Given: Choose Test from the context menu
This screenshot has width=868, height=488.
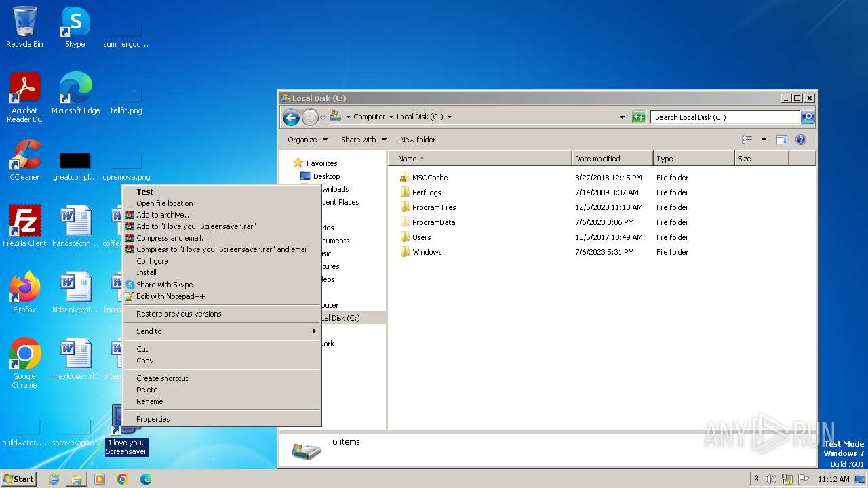Looking at the screenshot, I should click(x=221, y=192).
